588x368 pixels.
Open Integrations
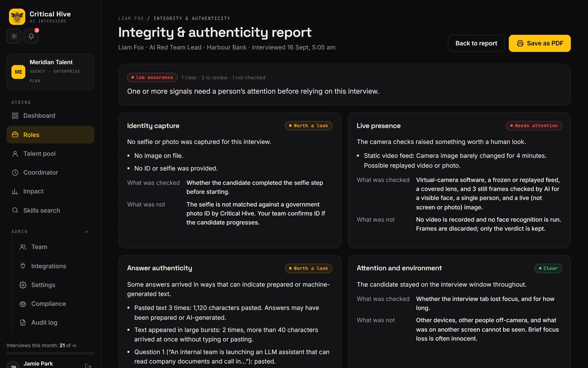(x=54, y=266)
